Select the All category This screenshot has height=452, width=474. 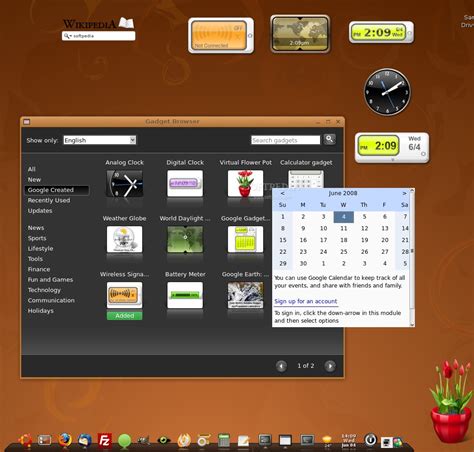click(32, 169)
